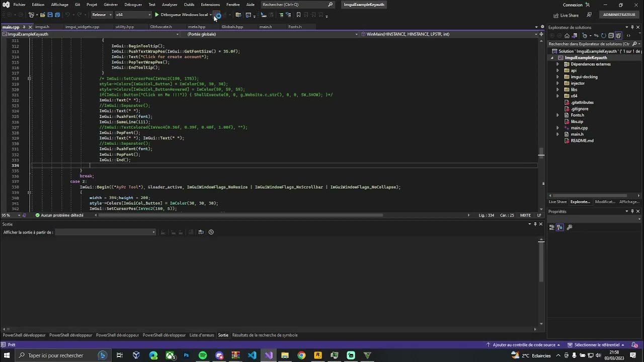Image resolution: width=644 pixels, height=362 pixels.
Task: Open the Déboguer menu
Action: (x=133, y=5)
